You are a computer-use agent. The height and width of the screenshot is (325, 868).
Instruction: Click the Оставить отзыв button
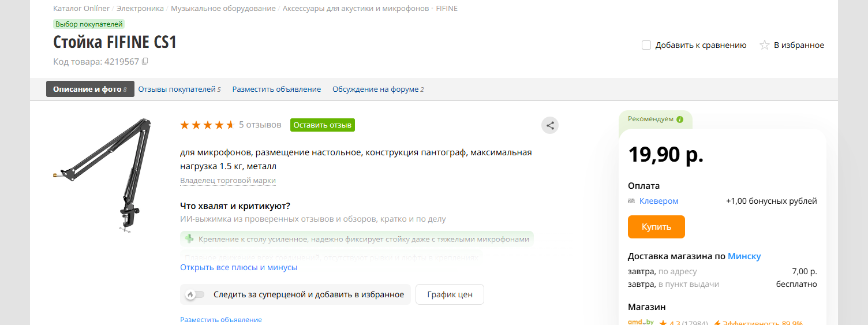pyautogui.click(x=323, y=125)
